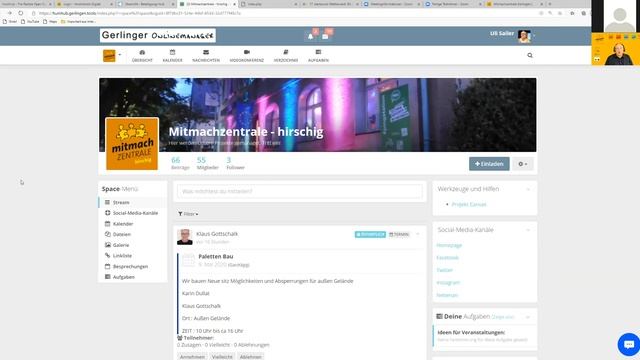640x360 pixels.
Task: Switch to the first browser tab
Action: (x=27, y=4)
